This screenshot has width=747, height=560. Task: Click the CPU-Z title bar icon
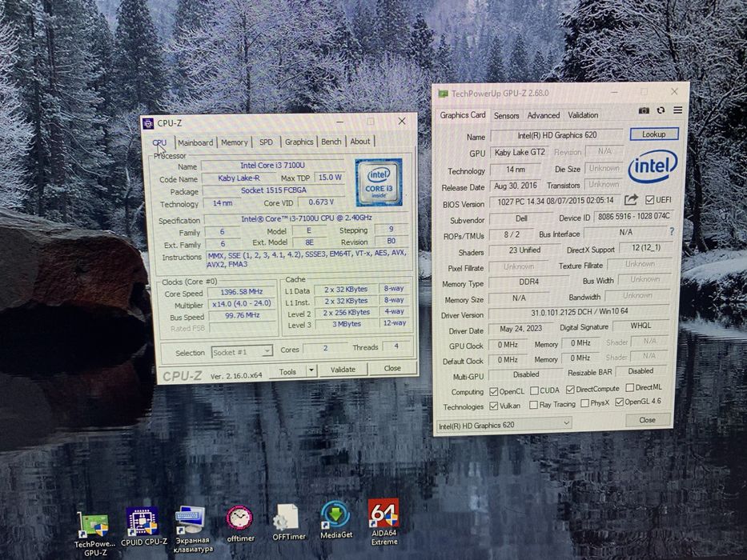(148, 123)
